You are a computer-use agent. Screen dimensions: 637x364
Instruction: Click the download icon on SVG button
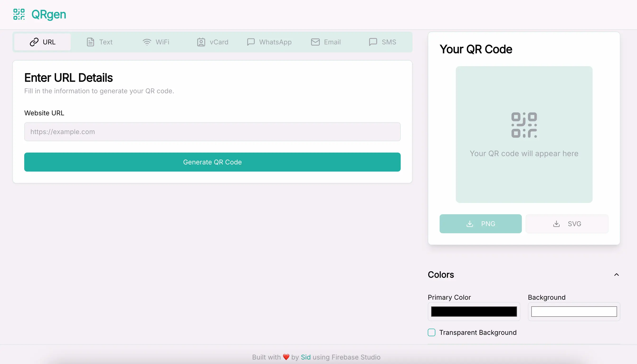tap(556, 224)
